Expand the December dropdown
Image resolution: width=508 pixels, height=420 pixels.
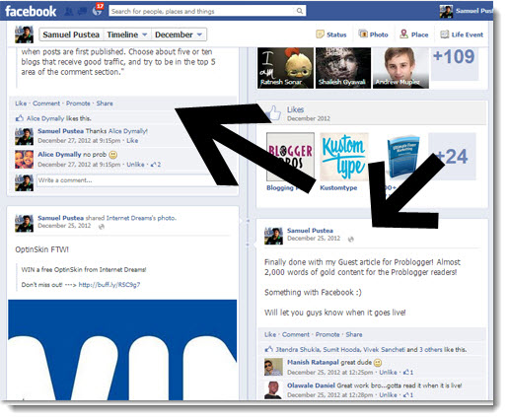coord(179,35)
